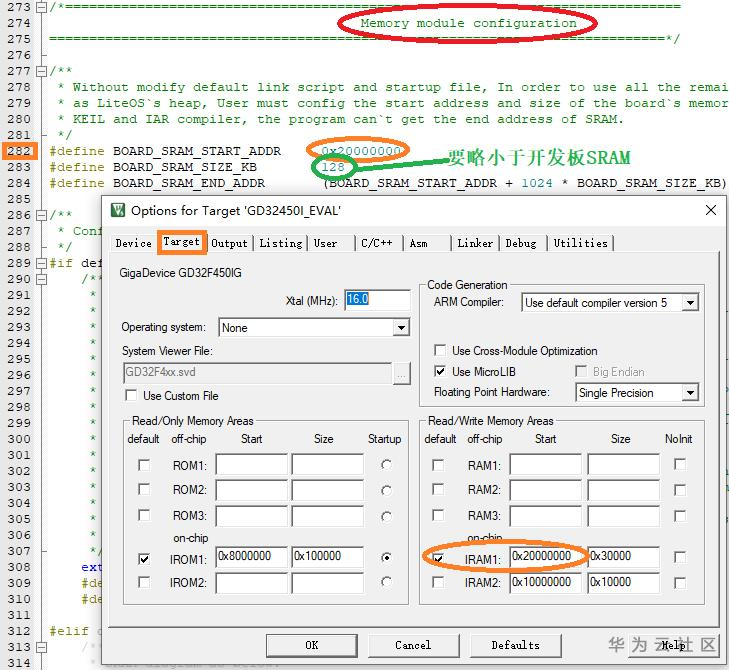Uncheck the IROM1 default checkbox
Image resolution: width=729 pixels, height=670 pixels.
pos(144,559)
